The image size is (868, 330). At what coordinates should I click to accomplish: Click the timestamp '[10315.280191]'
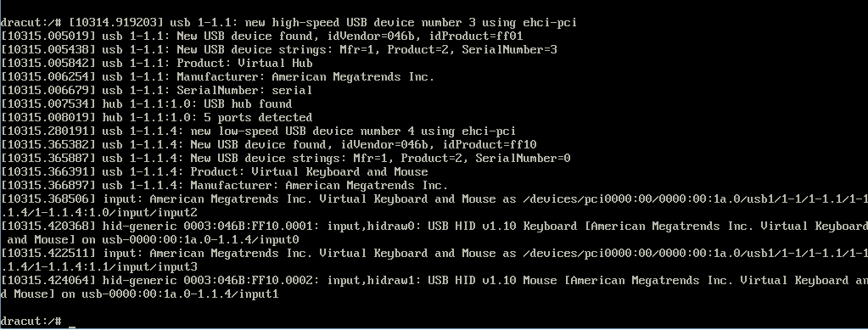[48, 131]
